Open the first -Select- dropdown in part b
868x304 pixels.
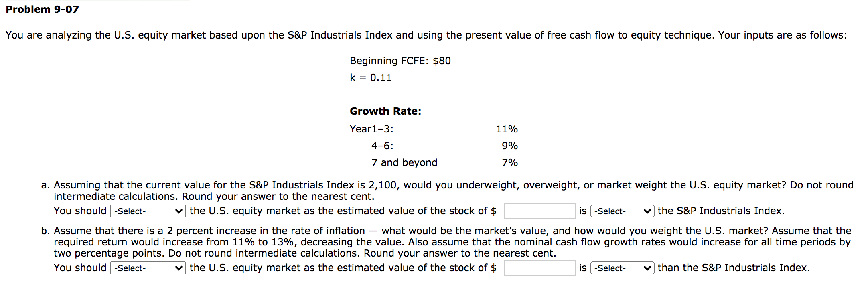tap(147, 268)
